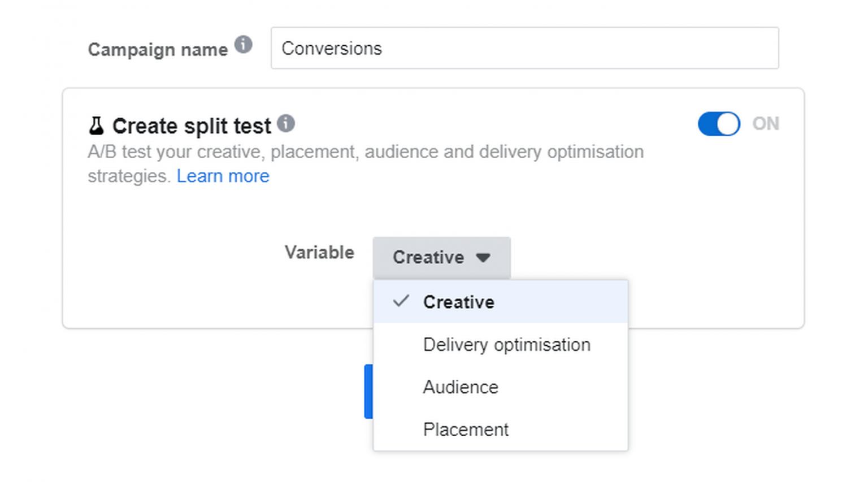The image size is (868, 482).
Task: Click the Variable label
Action: (319, 253)
